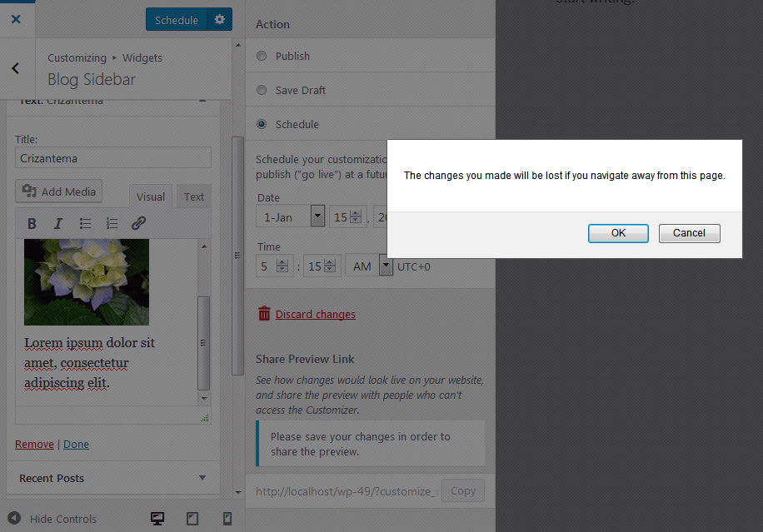Image resolution: width=763 pixels, height=532 pixels.
Task: Switch to tablet preview device
Action: pyautogui.click(x=192, y=519)
